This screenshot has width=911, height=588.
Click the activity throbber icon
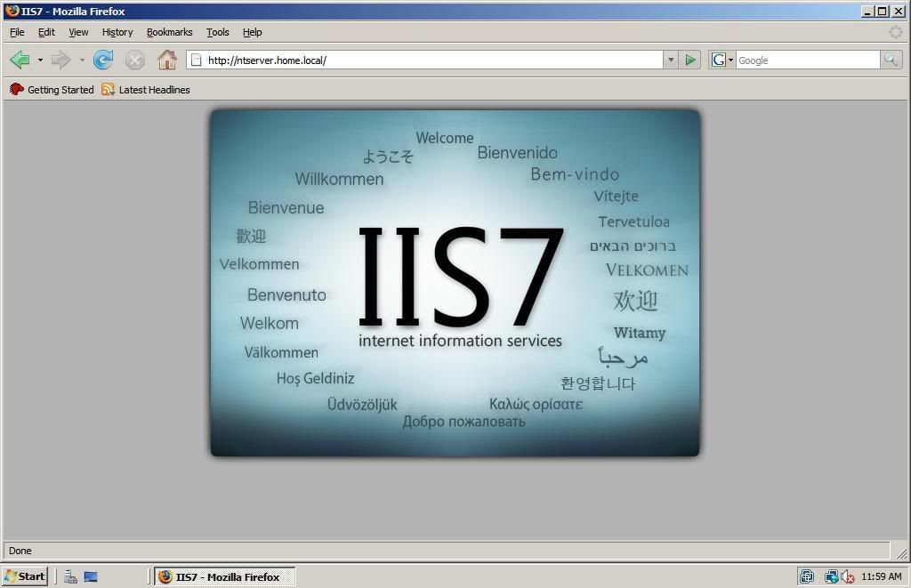point(895,32)
